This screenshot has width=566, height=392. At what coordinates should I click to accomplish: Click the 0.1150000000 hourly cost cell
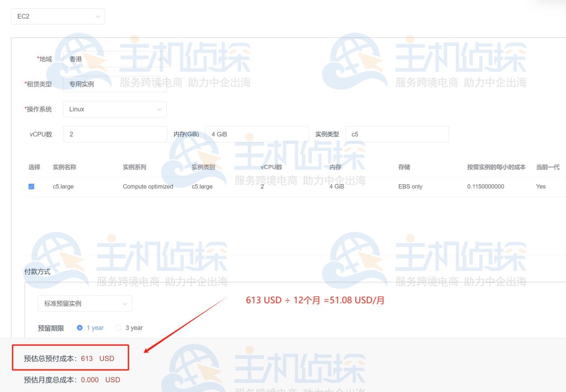(486, 187)
